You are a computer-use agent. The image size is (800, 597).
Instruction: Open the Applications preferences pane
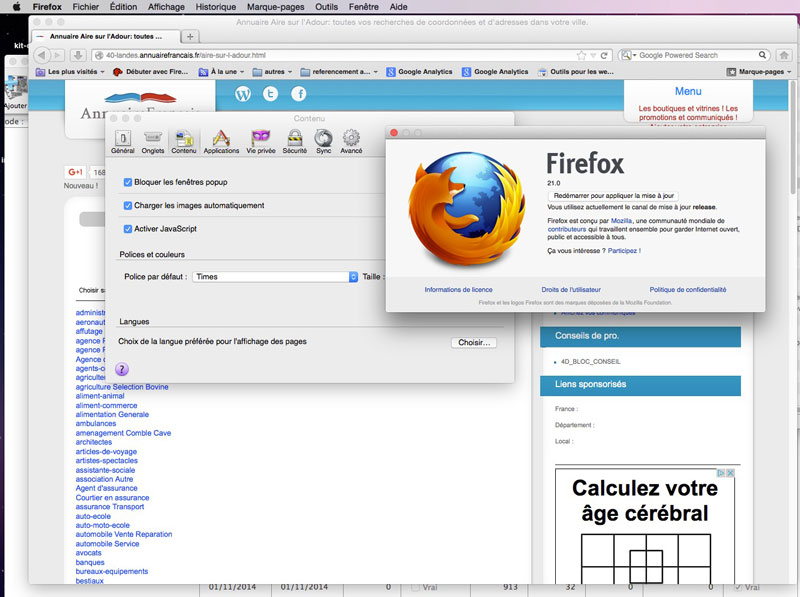click(221, 142)
